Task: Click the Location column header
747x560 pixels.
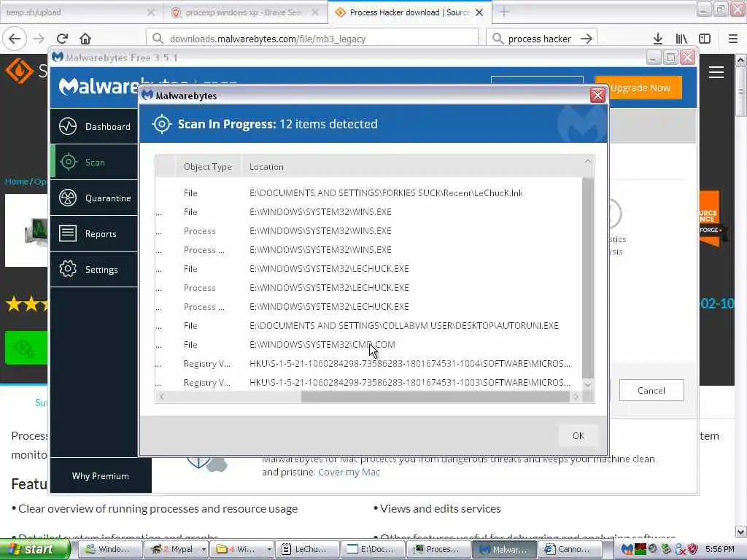Action: [266, 167]
